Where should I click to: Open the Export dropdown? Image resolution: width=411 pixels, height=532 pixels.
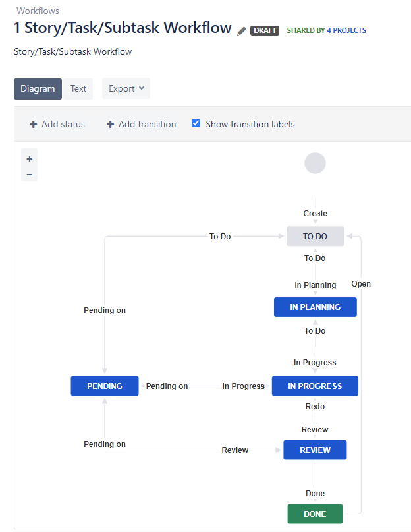pos(126,88)
